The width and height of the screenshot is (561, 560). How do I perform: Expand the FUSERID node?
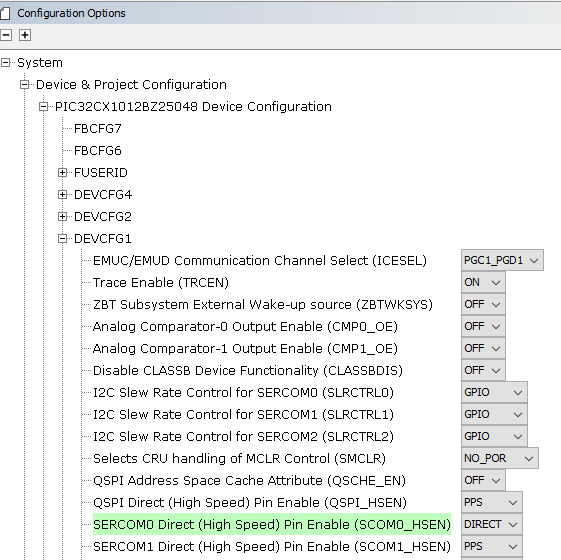point(62,173)
